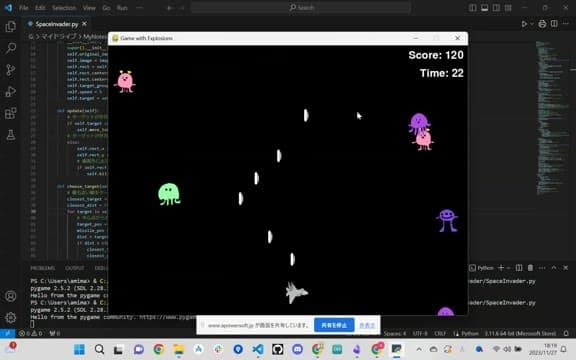Screen dimensions: 576x360
Task: Open the Accounts menu in activity bar
Action: [11, 296]
